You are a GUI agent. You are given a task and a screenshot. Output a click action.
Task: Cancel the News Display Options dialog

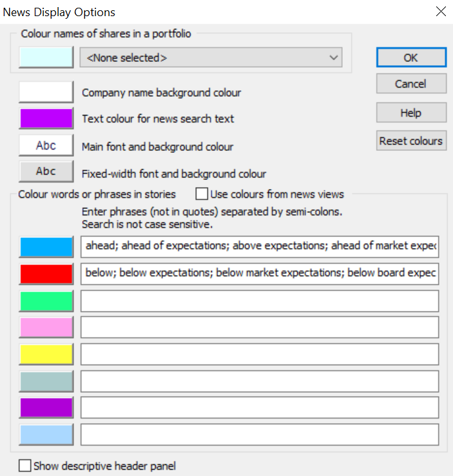click(411, 83)
